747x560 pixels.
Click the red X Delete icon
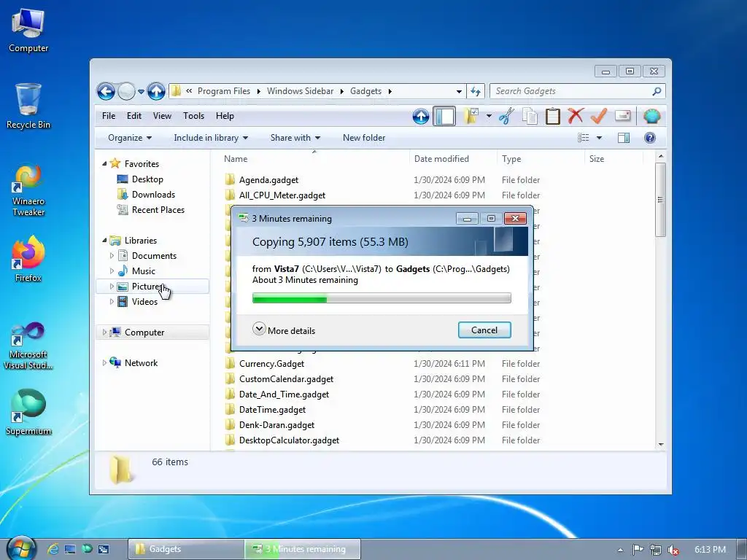(576, 116)
